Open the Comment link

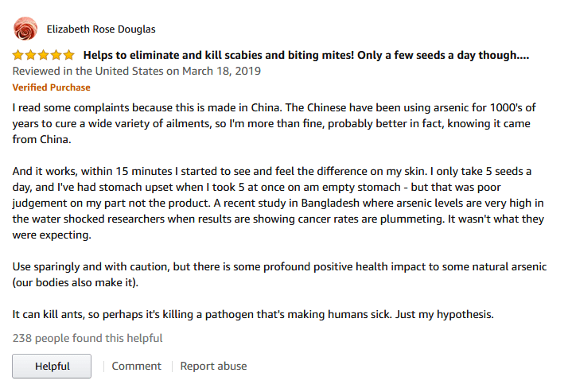point(136,366)
